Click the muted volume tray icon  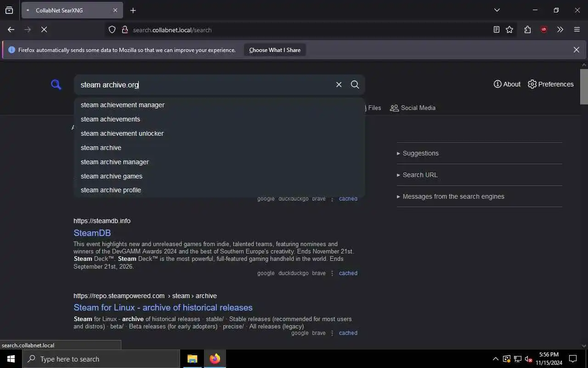pos(529,359)
